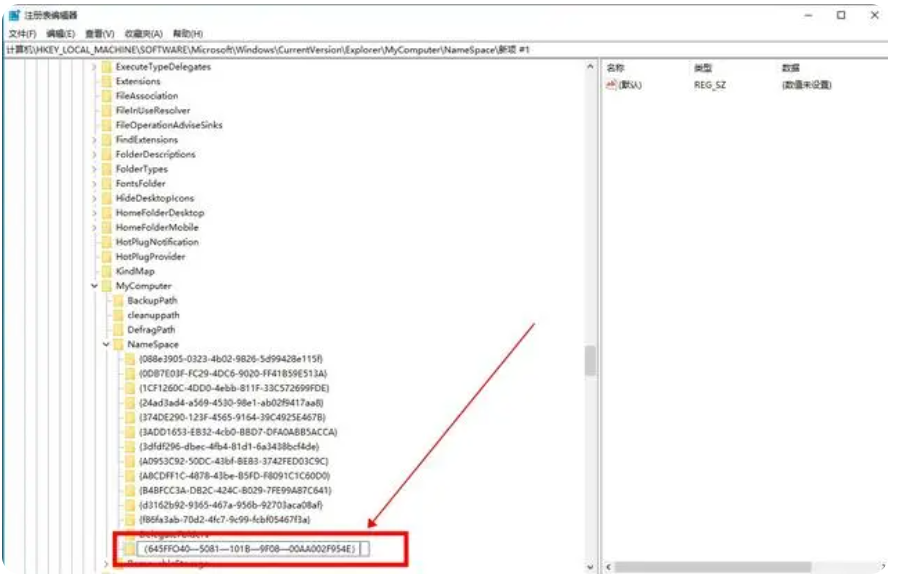Expand the HomeFolderDesktop tree node
This screenshot has height=576, width=898.
pos(94,213)
